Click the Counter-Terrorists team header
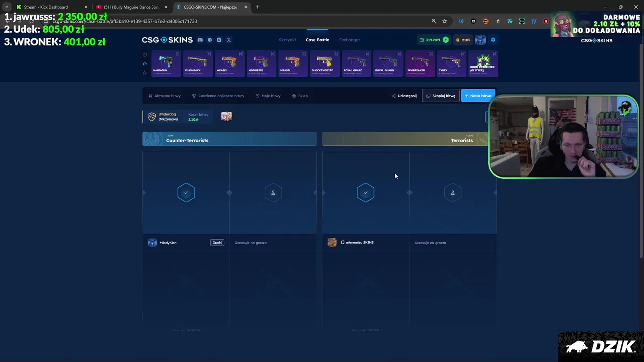644x362 pixels. 229,139
